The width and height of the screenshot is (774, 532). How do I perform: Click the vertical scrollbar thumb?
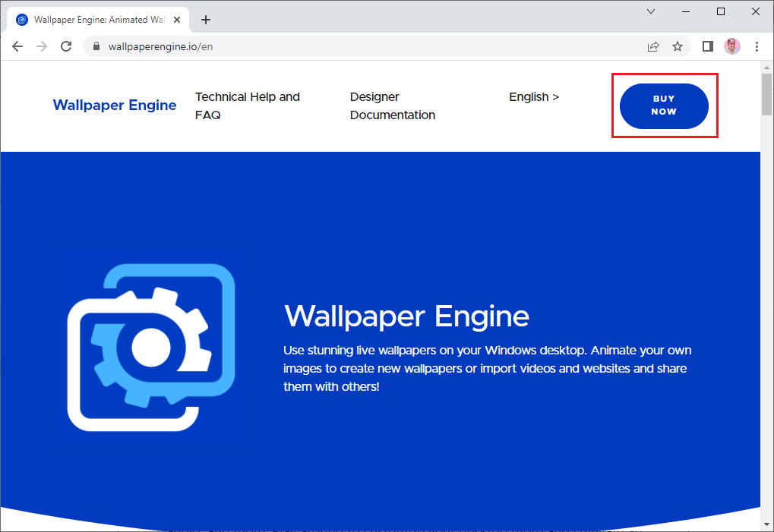[x=766, y=94]
